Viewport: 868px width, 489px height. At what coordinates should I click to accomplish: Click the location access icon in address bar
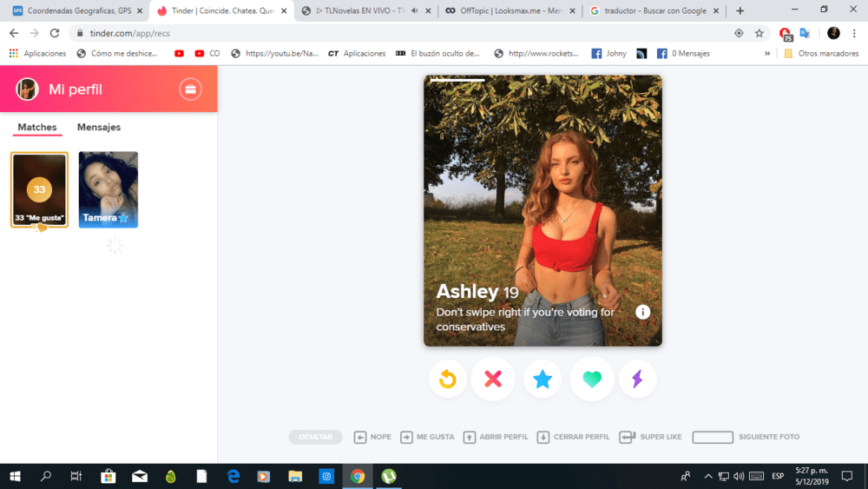point(739,33)
